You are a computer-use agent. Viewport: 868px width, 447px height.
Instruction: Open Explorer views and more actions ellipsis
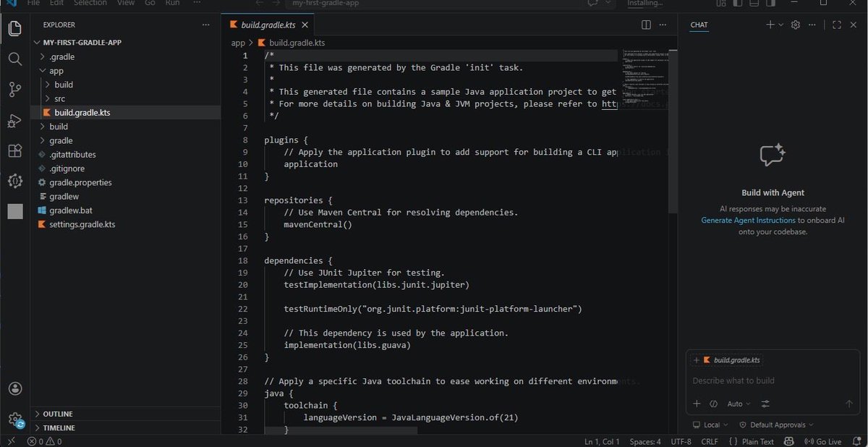pos(206,25)
